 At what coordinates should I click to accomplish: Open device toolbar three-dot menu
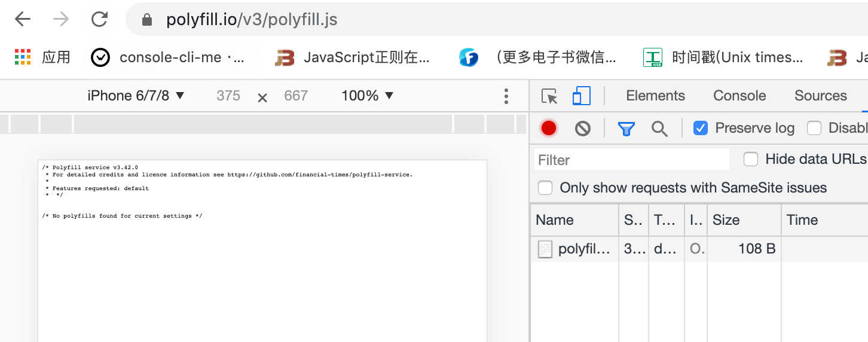tap(506, 96)
